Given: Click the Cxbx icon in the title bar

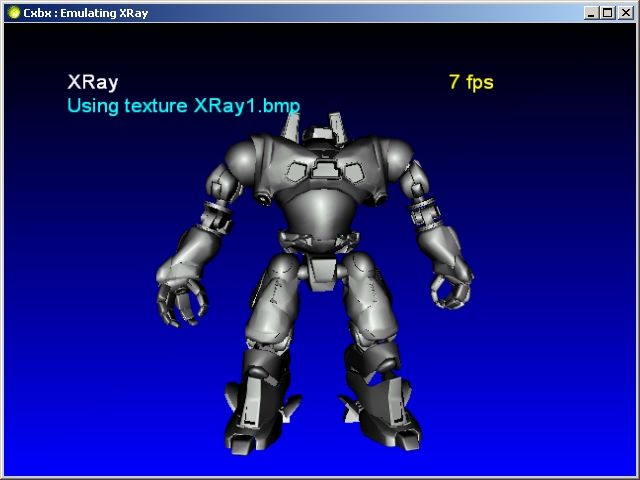Looking at the screenshot, I should (x=13, y=12).
